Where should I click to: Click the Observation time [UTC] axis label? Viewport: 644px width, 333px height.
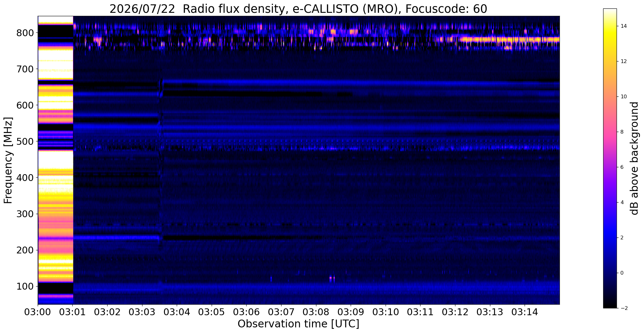pos(298,324)
